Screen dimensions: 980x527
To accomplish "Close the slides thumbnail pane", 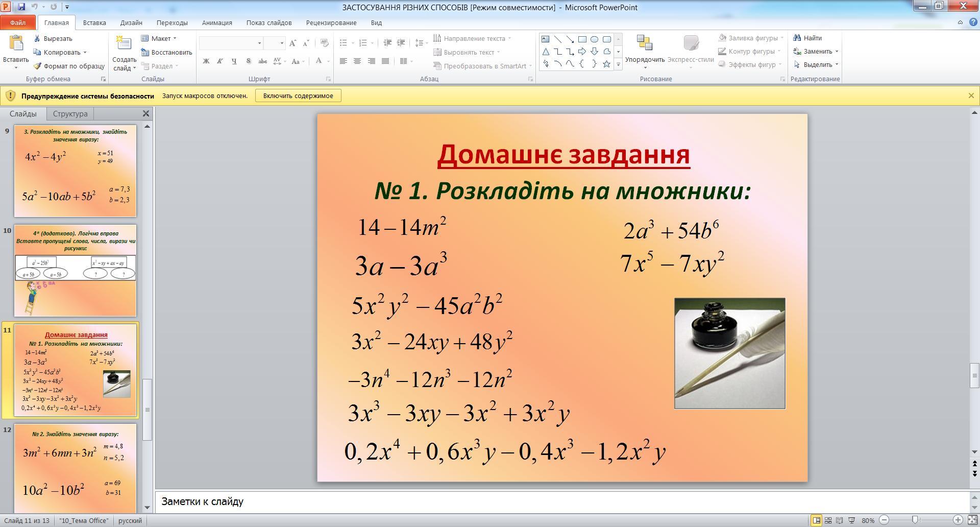I will 146,113.
